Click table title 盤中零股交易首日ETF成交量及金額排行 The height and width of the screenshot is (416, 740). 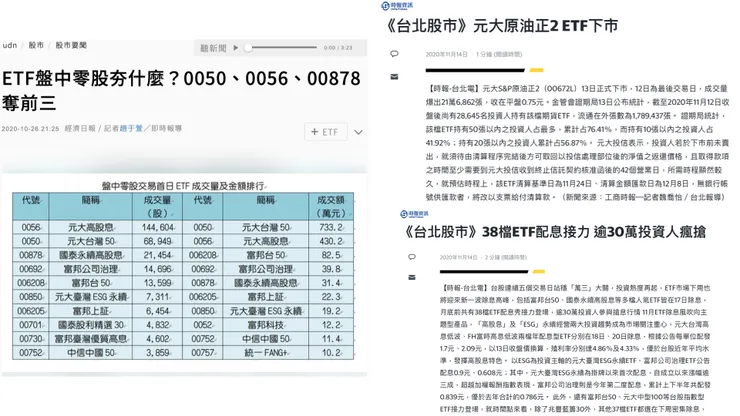coord(183,186)
